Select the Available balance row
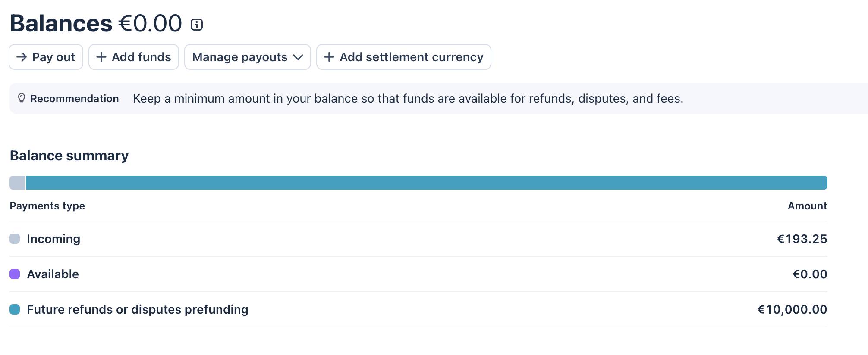This screenshot has width=868, height=355. point(53,274)
